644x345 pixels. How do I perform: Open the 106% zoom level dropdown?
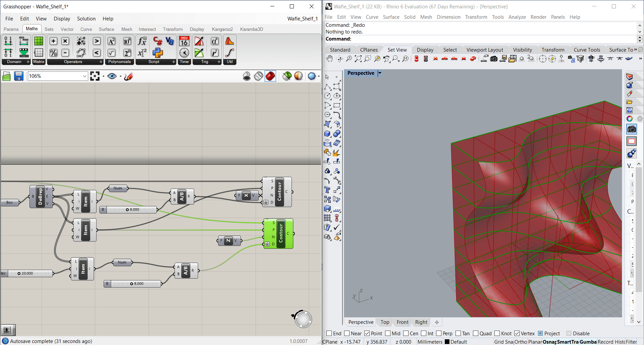[85, 76]
